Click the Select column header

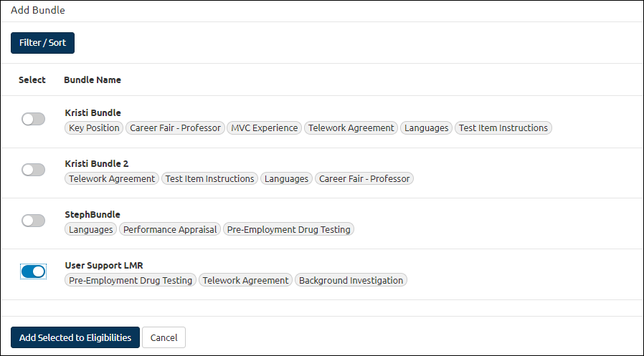click(32, 80)
